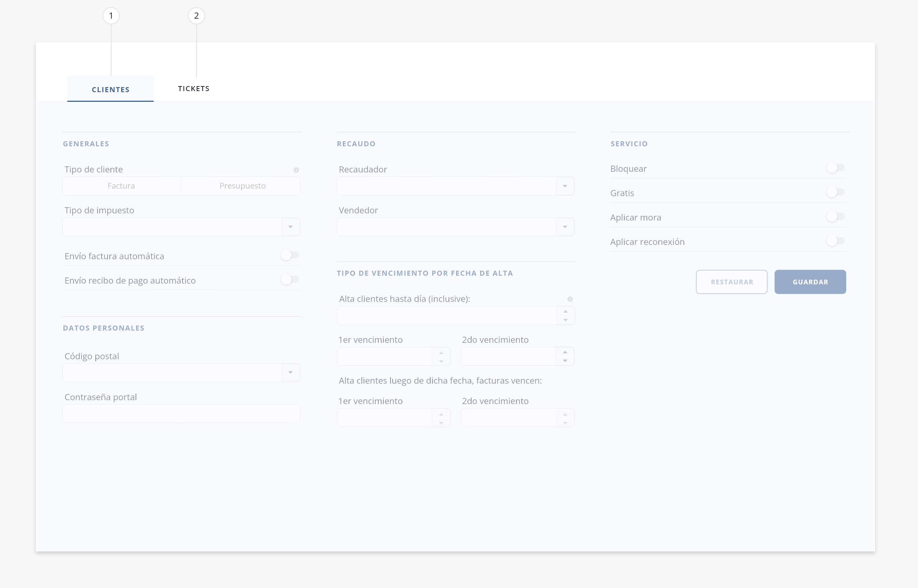Select the Clientes tab
The height and width of the screenshot is (588, 918).
(x=110, y=89)
